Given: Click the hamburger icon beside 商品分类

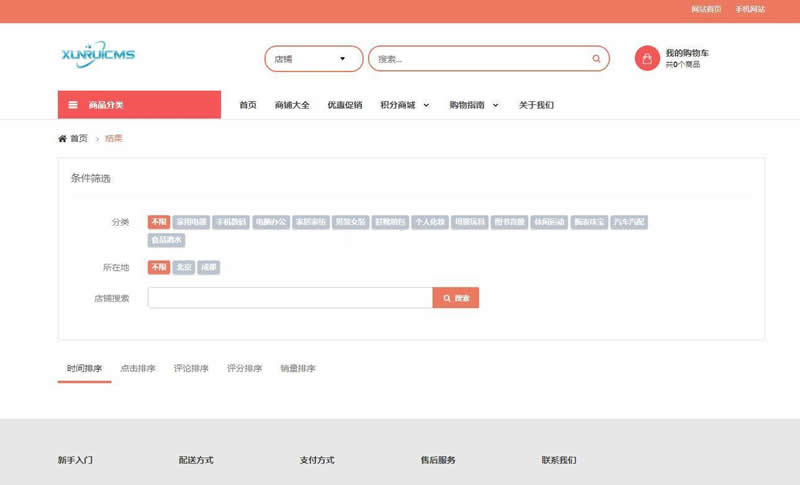Looking at the screenshot, I should pyautogui.click(x=73, y=105).
